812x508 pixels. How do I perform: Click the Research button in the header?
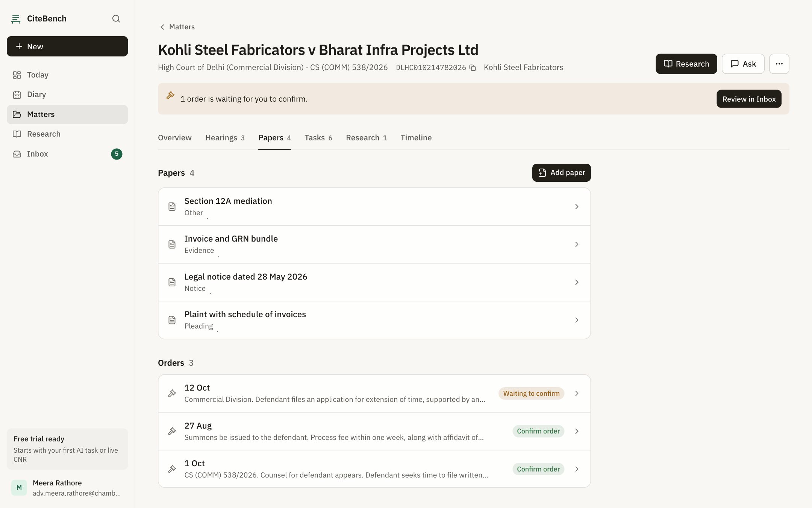tap(686, 64)
